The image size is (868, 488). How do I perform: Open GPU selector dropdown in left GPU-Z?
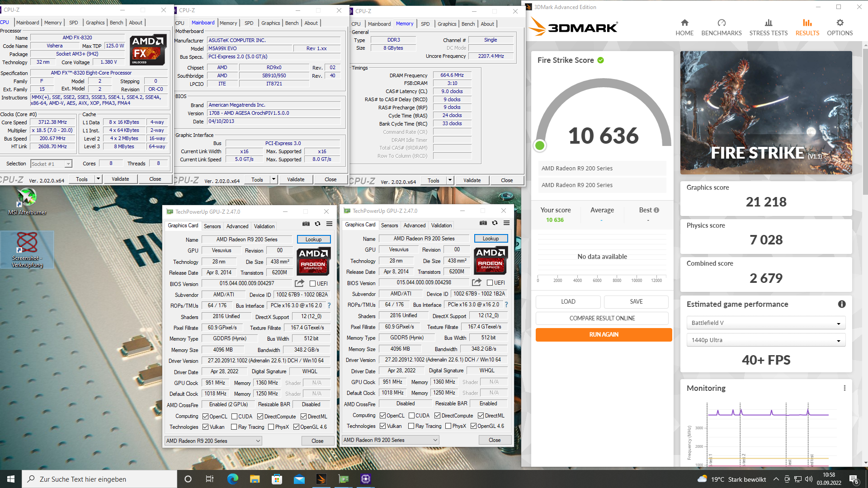click(213, 441)
